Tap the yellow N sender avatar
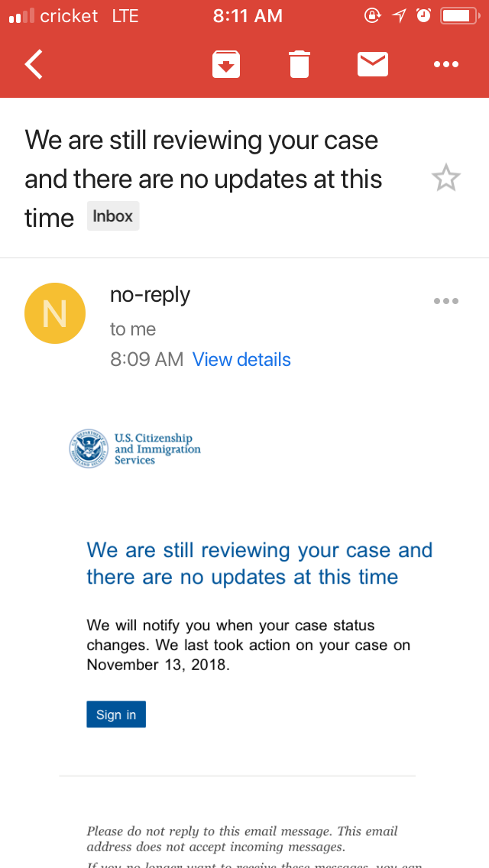 click(x=55, y=313)
